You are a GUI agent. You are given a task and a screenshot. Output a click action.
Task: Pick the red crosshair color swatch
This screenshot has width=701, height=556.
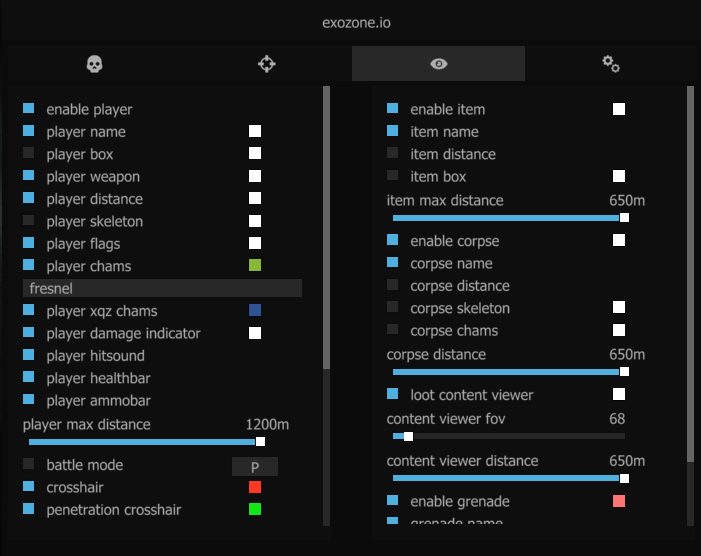[255, 488]
